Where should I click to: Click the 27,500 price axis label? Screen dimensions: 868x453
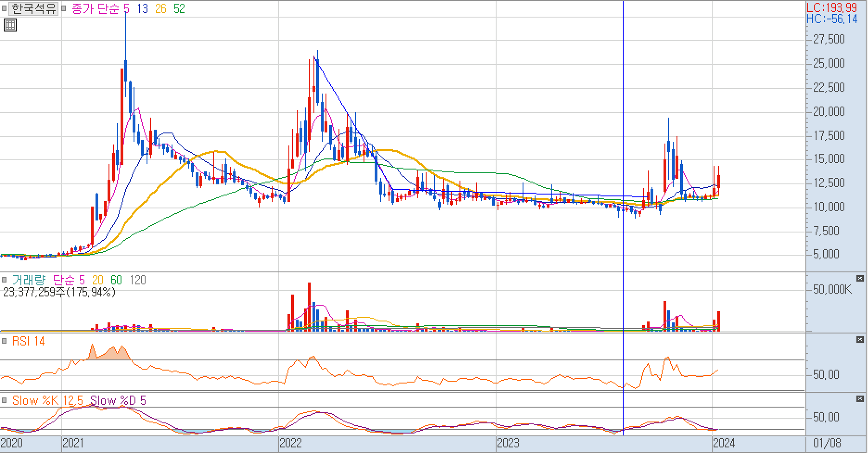[x=829, y=39]
